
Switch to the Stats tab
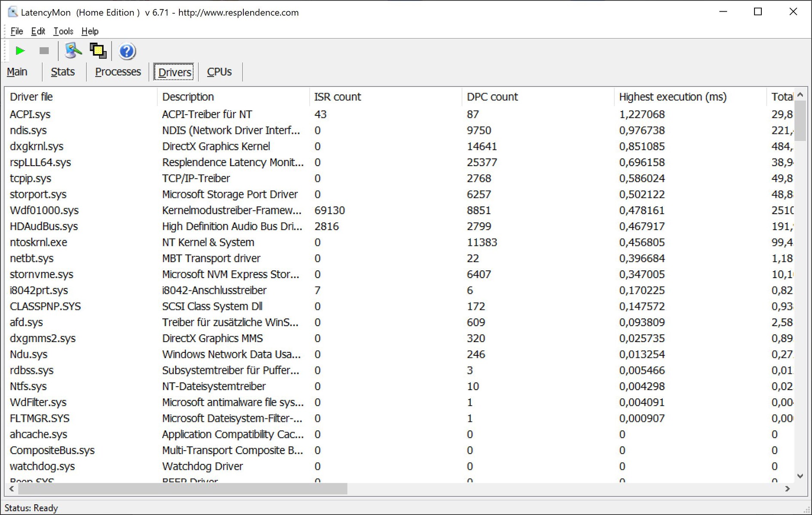point(63,72)
